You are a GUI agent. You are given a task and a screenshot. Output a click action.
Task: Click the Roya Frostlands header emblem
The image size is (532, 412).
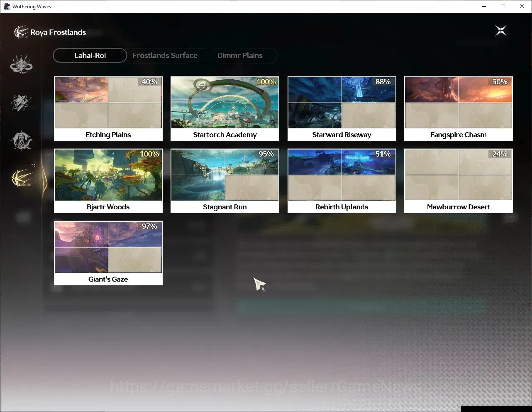click(x=21, y=32)
